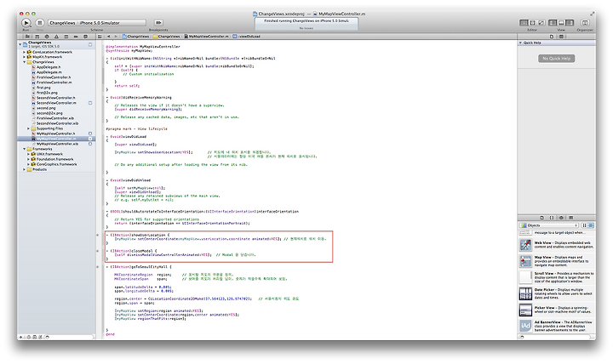Expand CoreLocation.framework
613x364 pixels.
(x=24, y=52)
